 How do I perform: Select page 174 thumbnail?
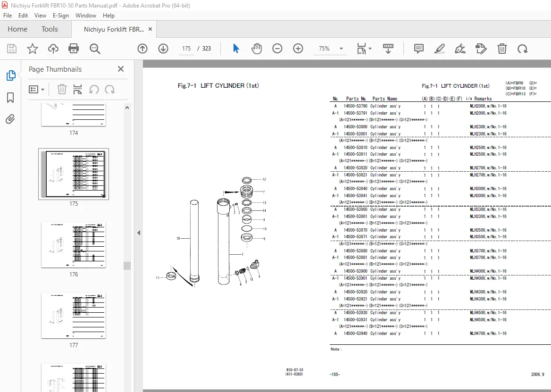click(x=74, y=115)
